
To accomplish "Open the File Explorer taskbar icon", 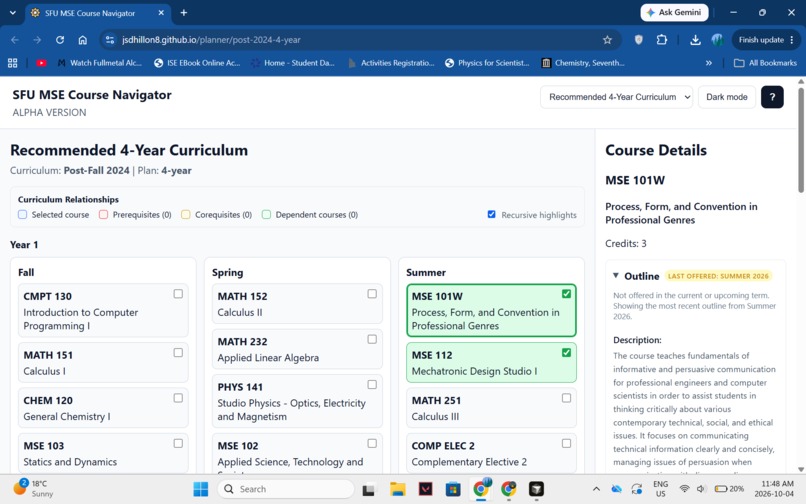I will (397, 489).
